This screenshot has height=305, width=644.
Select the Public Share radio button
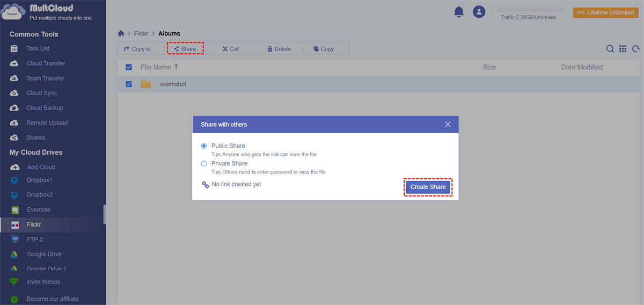204,146
